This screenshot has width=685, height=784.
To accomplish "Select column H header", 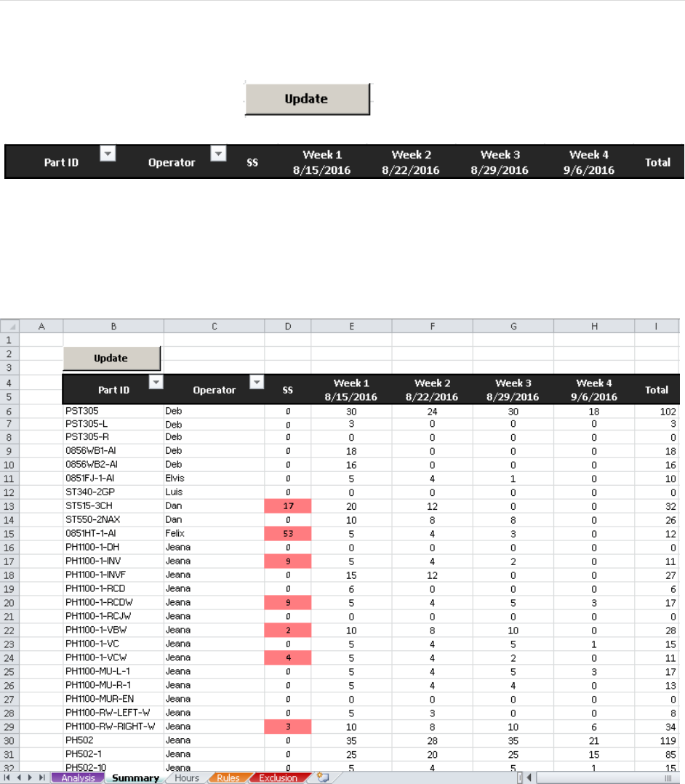I will point(594,327).
